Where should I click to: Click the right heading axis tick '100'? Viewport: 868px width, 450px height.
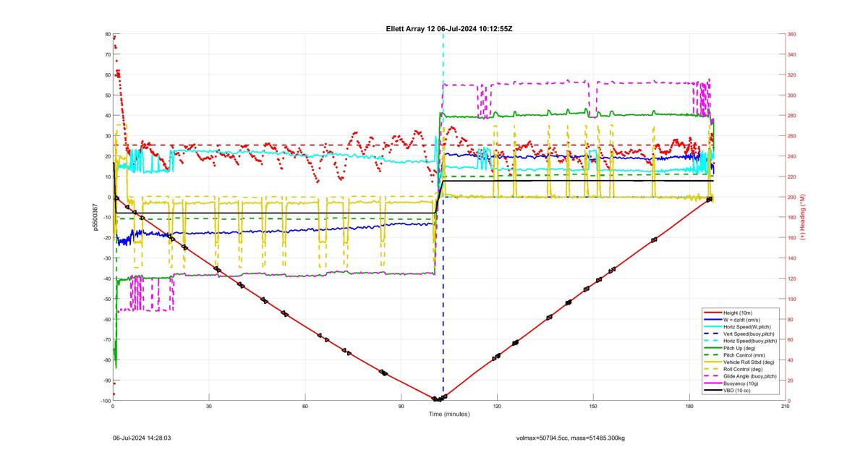point(793,299)
